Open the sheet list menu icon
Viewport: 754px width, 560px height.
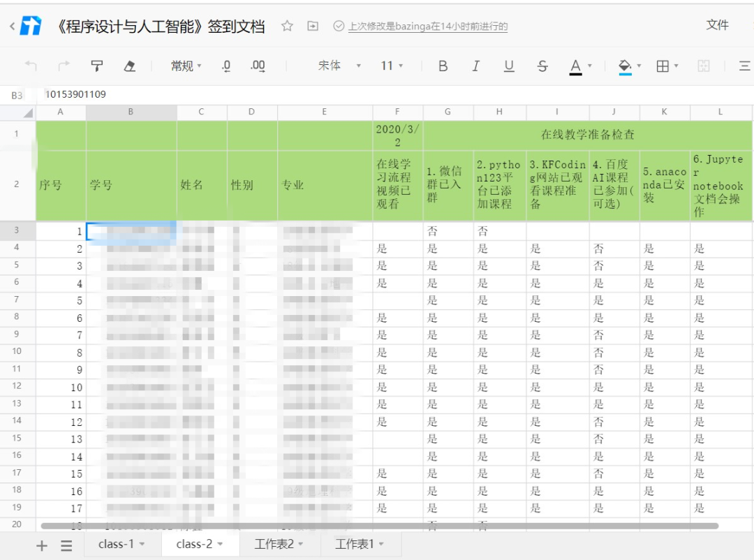click(x=66, y=545)
